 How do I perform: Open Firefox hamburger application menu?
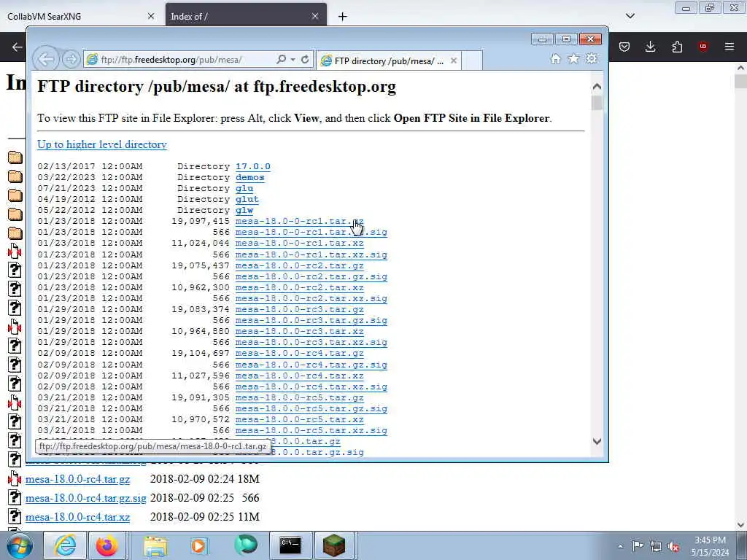tap(729, 47)
